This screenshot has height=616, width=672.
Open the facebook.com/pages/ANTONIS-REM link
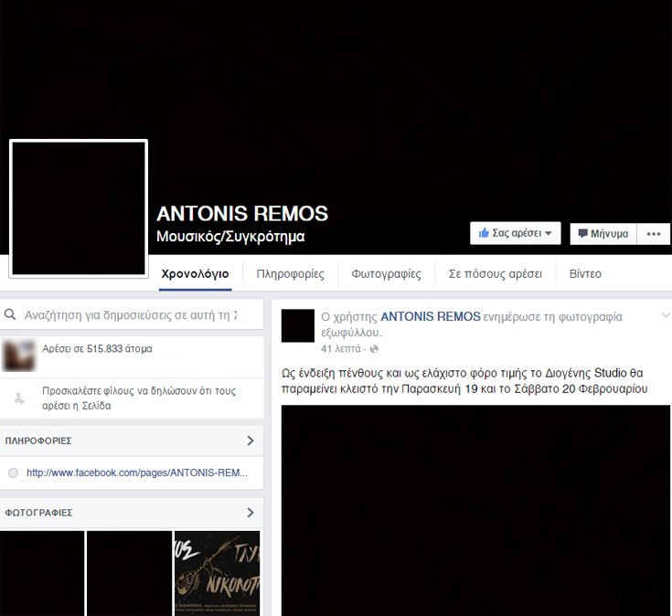click(137, 473)
